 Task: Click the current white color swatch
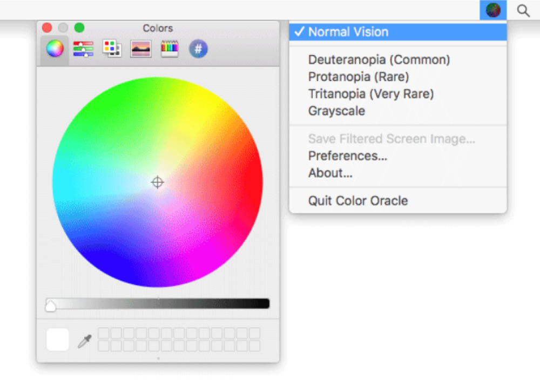(x=58, y=340)
